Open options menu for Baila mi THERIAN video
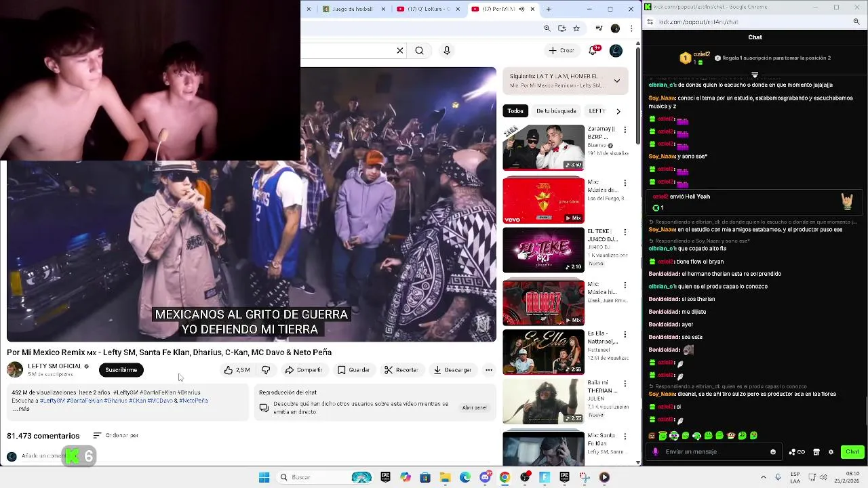Image resolution: width=868 pixels, height=488 pixels. point(625,383)
